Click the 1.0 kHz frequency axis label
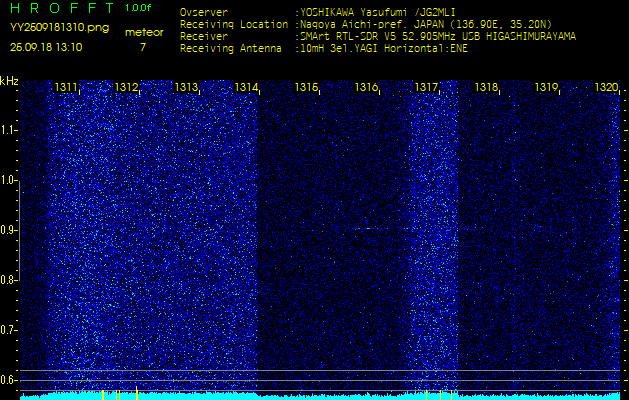629x400 pixels. [7, 181]
